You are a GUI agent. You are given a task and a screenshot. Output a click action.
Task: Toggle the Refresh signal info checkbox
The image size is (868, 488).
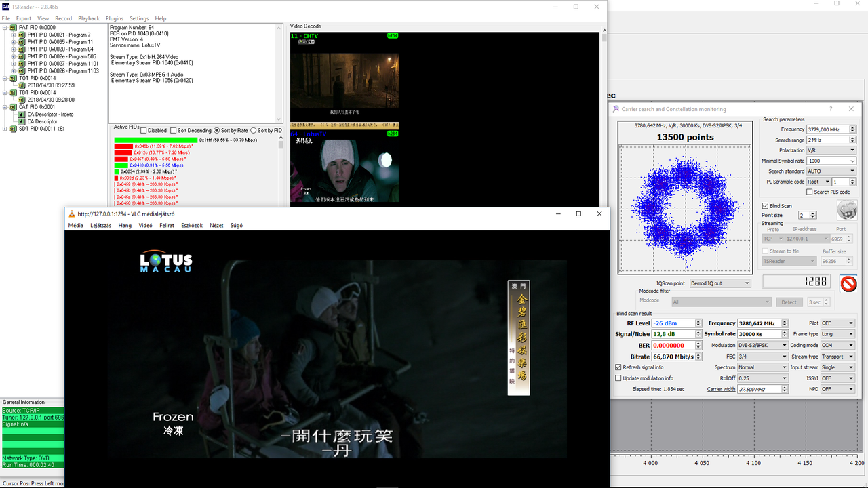tap(618, 367)
